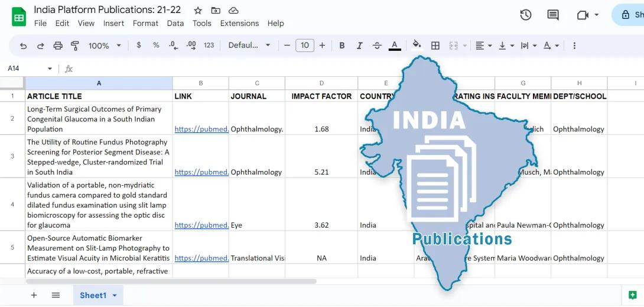
Task: Click the document title field
Action: click(107, 9)
